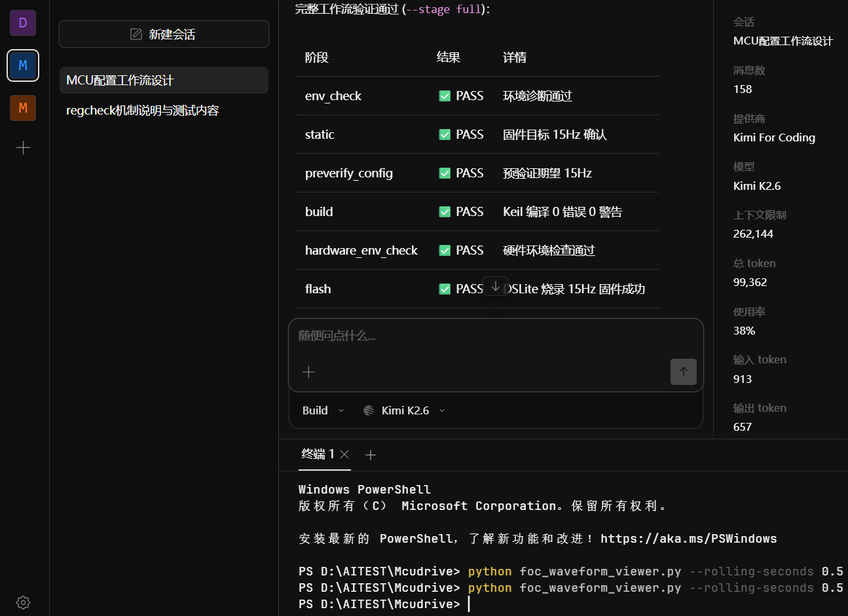The height and width of the screenshot is (616, 848).
Task: Click the env_check stage cell
Action: click(x=333, y=96)
